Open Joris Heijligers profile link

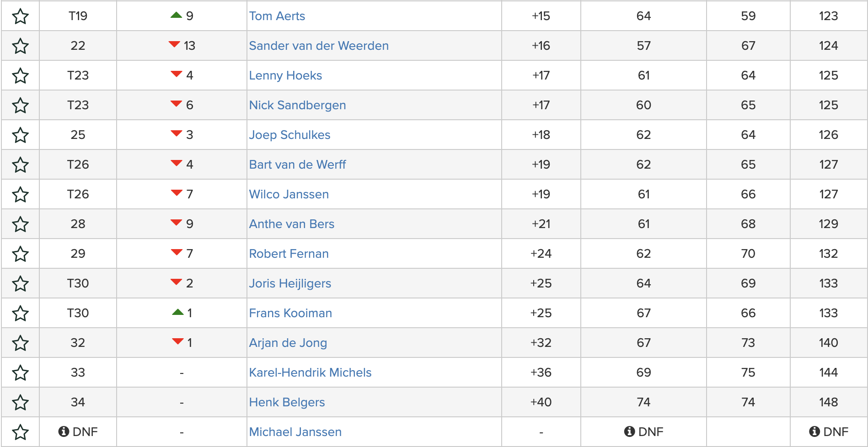(290, 283)
